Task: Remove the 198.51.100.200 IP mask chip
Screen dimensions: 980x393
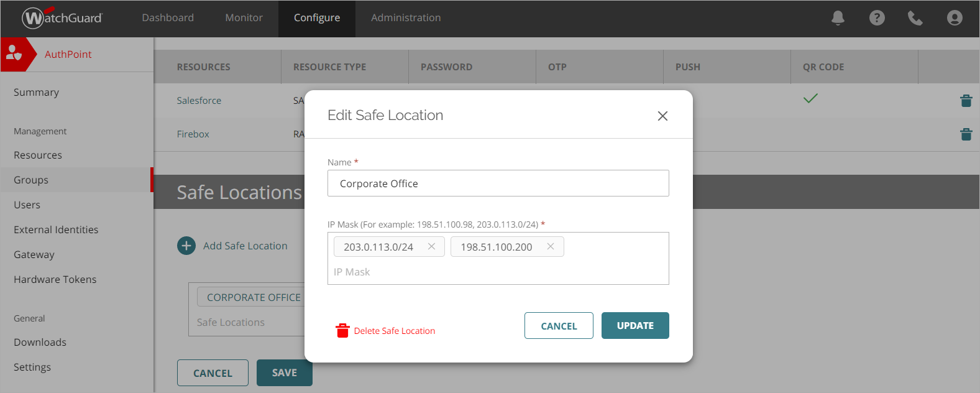Action: pyautogui.click(x=551, y=247)
